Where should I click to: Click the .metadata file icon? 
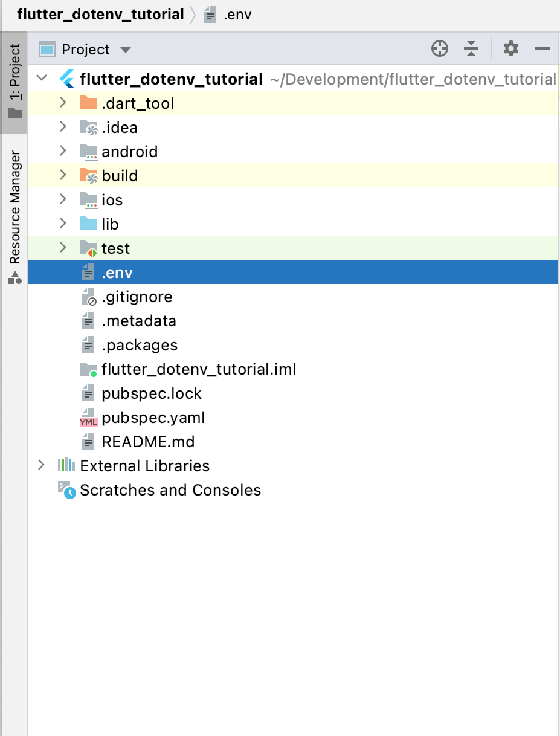(88, 321)
